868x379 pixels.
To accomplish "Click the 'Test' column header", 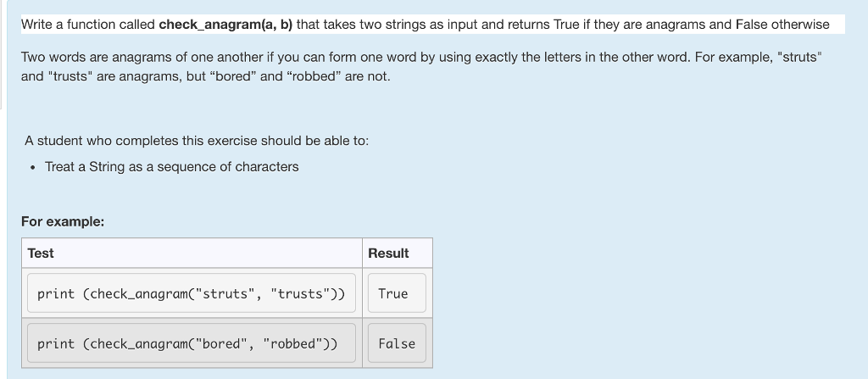I will tap(41, 254).
